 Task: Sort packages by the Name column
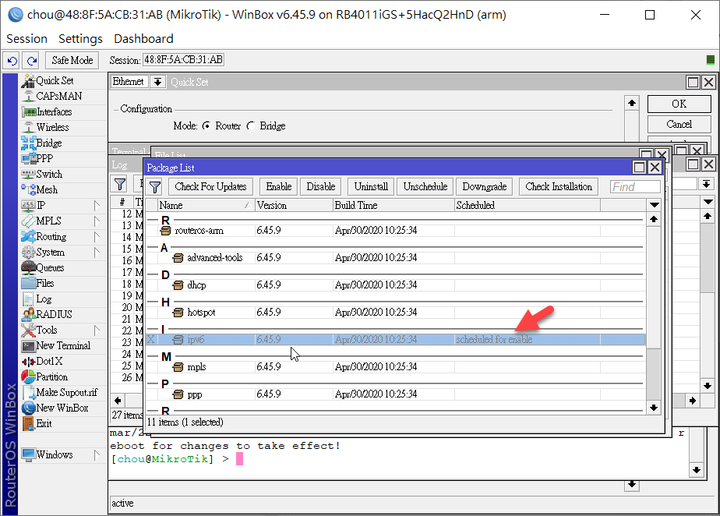click(205, 205)
